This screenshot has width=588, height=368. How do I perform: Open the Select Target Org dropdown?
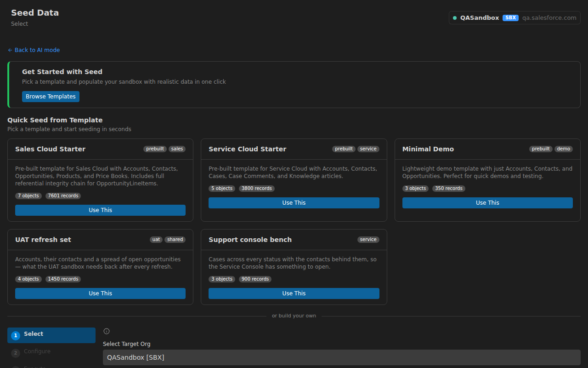click(342, 357)
